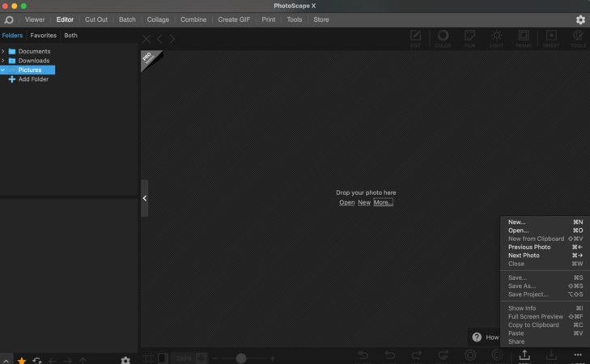Choose Open... from the popup menu
The image size is (590, 364).
pos(545,231)
